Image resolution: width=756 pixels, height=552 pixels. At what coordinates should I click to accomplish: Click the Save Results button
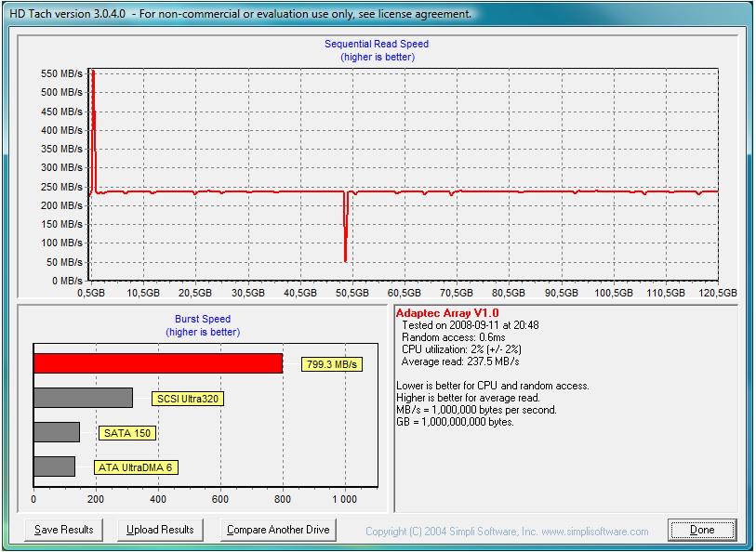click(x=63, y=530)
